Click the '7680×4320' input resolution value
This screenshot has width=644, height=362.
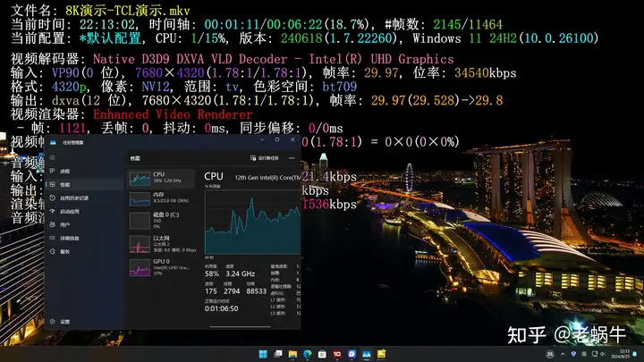tap(170, 73)
